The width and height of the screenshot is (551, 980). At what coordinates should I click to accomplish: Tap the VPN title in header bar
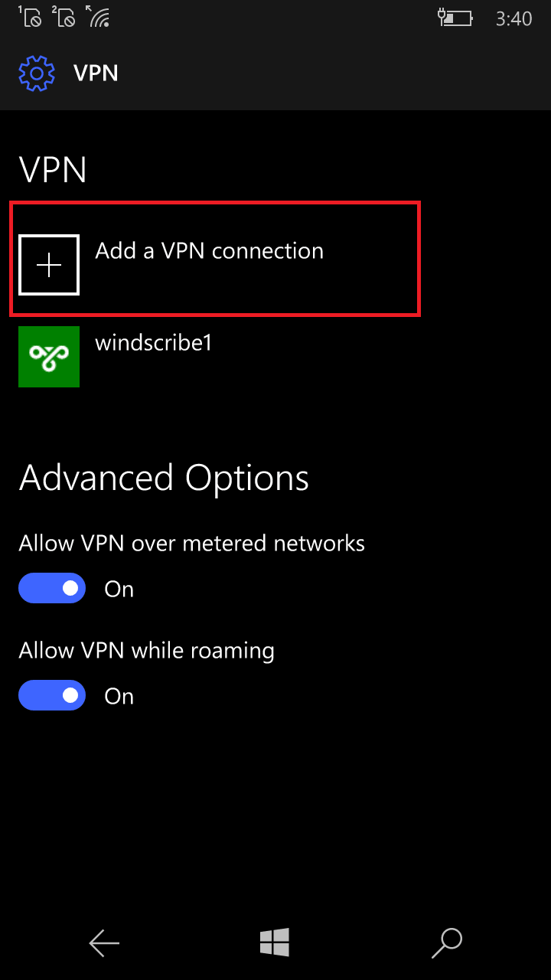[96, 73]
